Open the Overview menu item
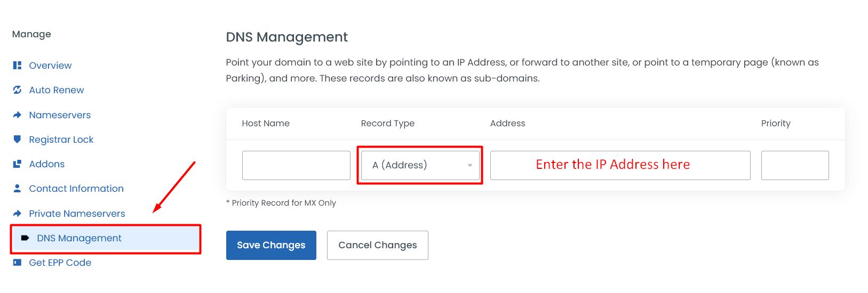 tap(50, 66)
